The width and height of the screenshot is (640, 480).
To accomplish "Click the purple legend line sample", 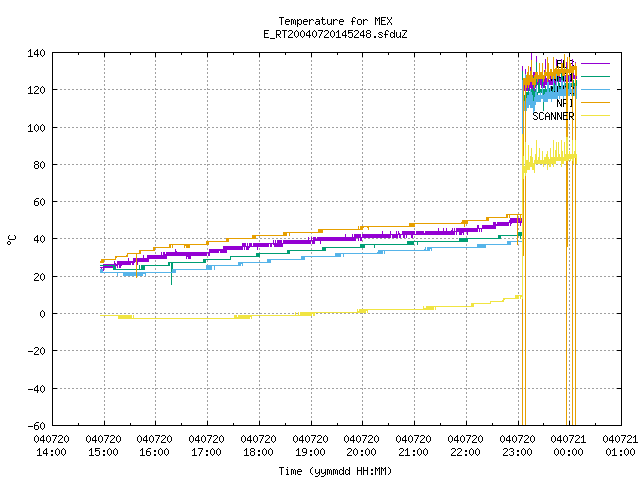I will point(595,64).
